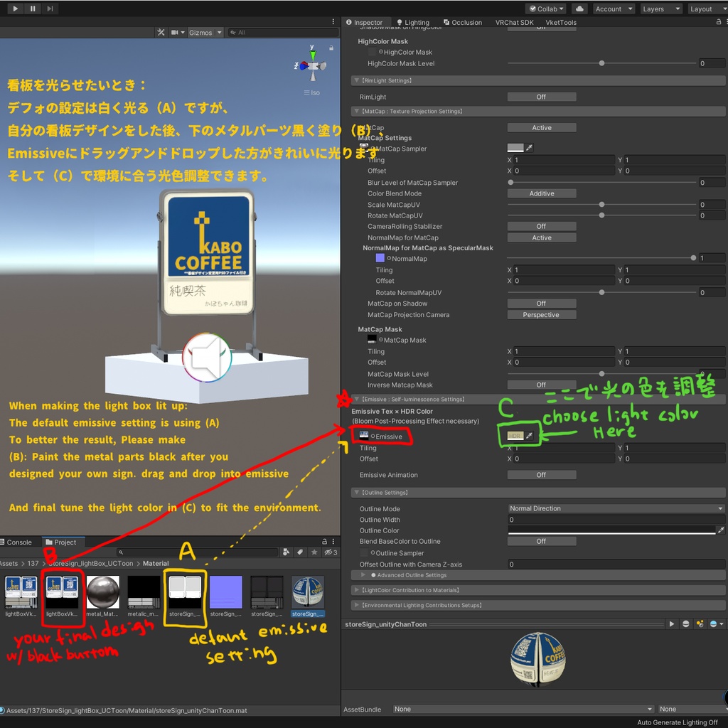The height and width of the screenshot is (728, 728).
Task: Open MatCap Sampler color swatch
Action: [x=515, y=148]
